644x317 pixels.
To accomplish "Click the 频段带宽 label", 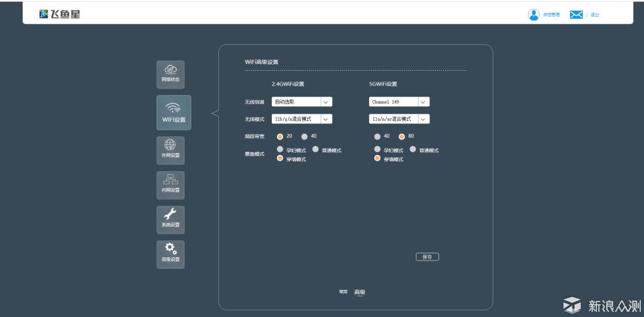I will [254, 136].
